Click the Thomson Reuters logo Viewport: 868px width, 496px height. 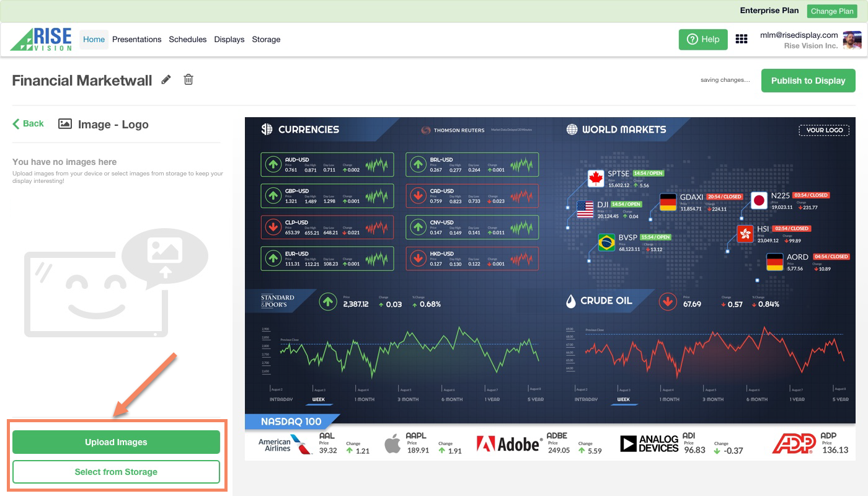(454, 130)
